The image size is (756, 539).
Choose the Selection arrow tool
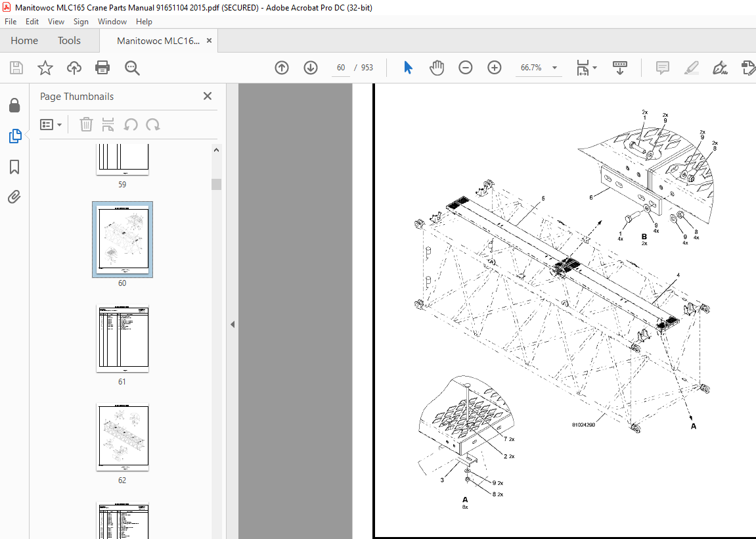[408, 68]
